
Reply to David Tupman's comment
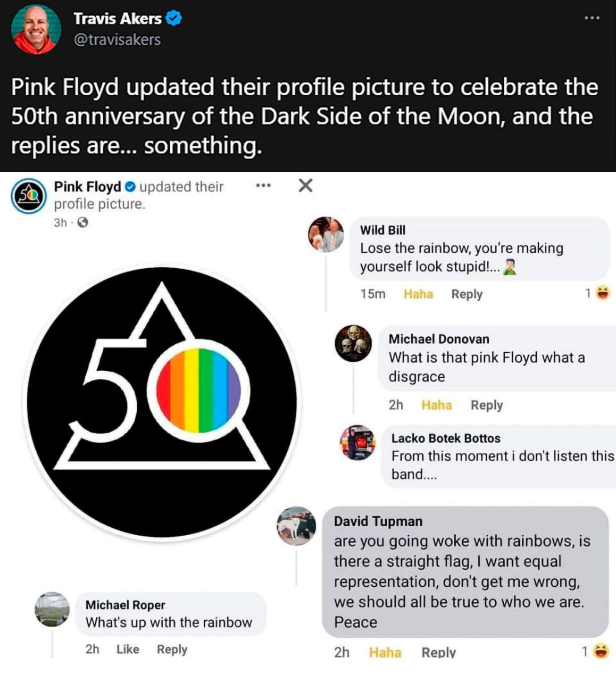[x=438, y=652]
